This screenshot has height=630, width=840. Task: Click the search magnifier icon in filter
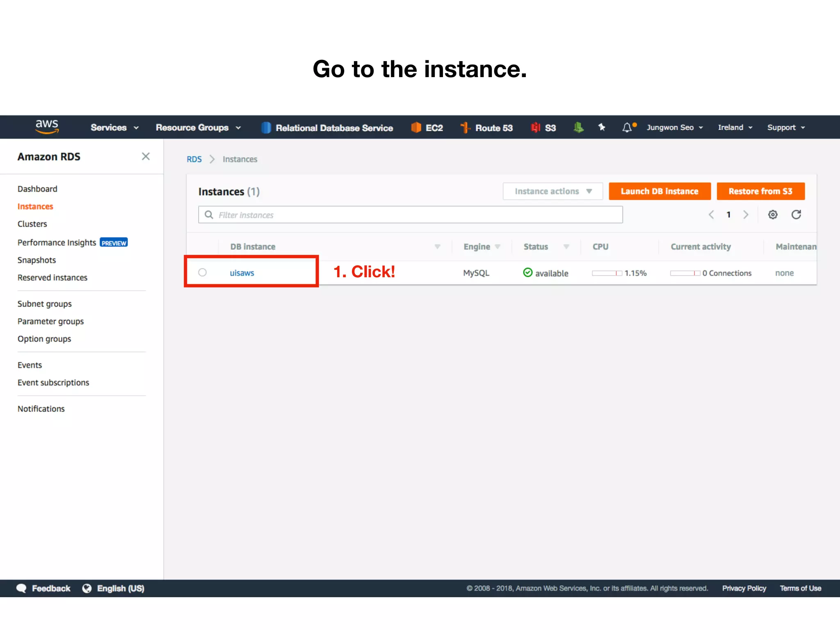click(209, 215)
